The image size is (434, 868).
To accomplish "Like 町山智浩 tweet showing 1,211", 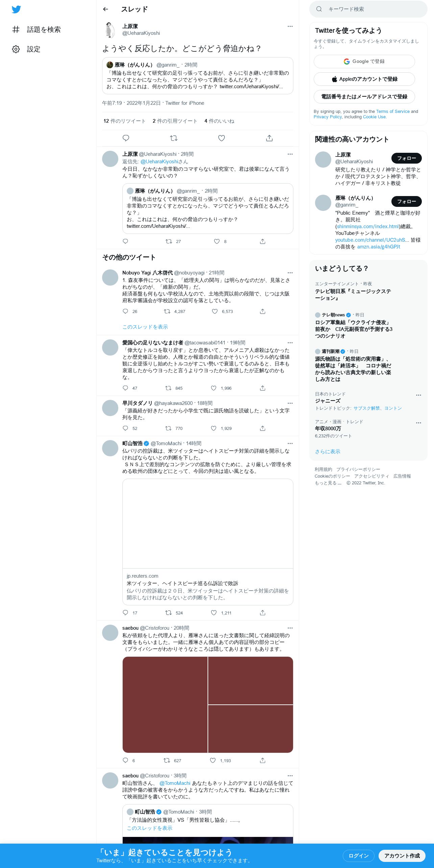I will pos(214,613).
